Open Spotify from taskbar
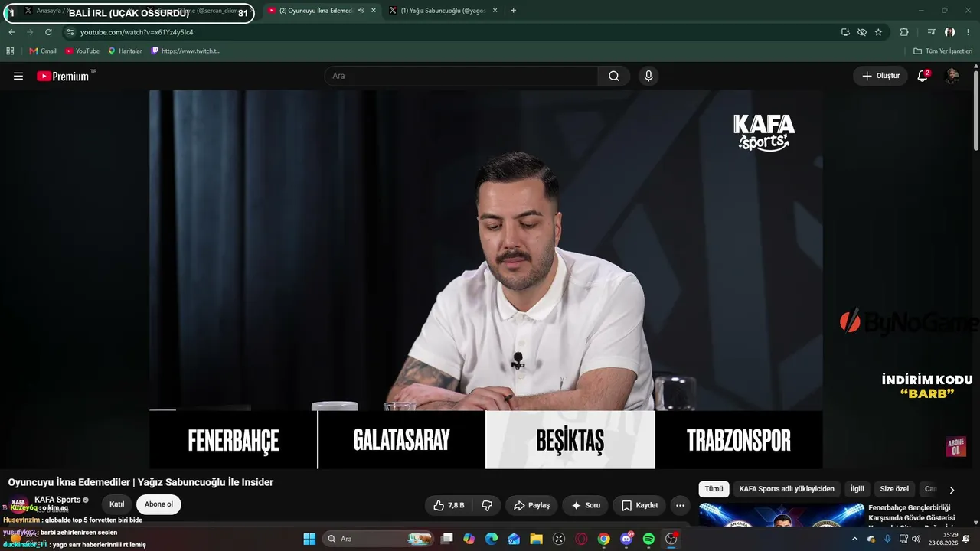 648,539
